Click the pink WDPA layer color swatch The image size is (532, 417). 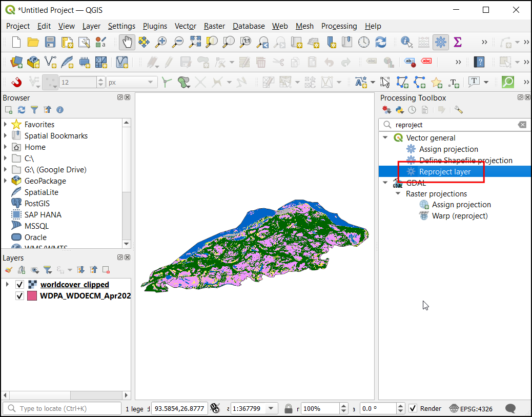tap(32, 296)
